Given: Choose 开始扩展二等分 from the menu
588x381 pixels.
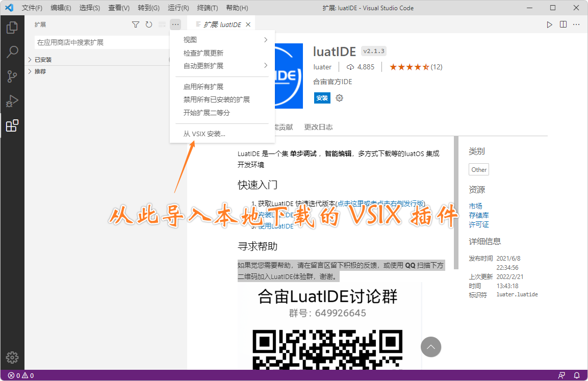Looking at the screenshot, I should click(x=222, y=113).
